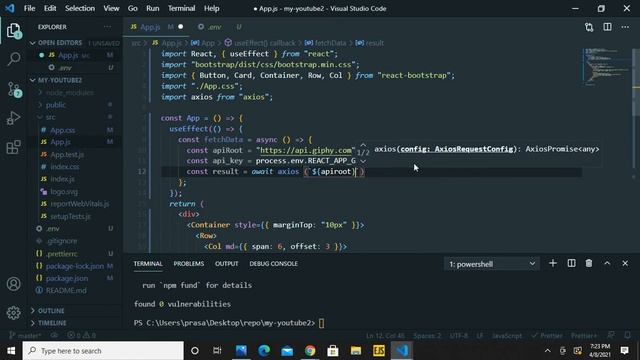Split the editor to the right

[607, 27]
